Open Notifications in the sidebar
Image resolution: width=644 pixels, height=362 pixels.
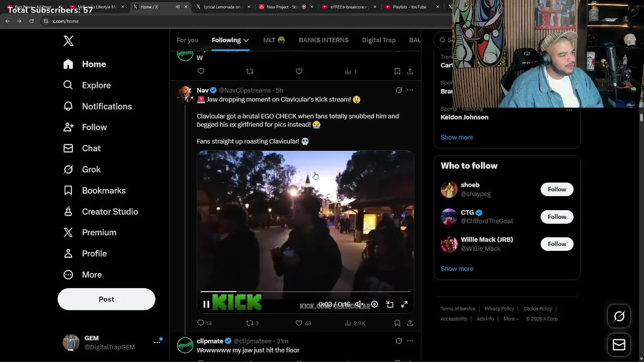[97, 107]
